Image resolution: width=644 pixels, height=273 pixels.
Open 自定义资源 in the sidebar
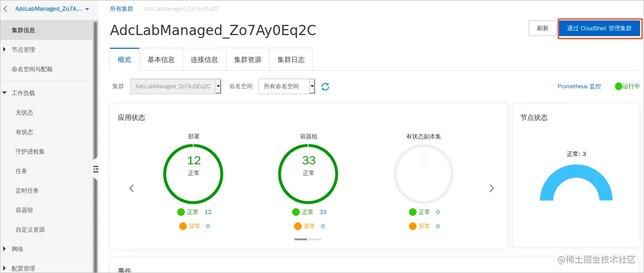coord(30,230)
